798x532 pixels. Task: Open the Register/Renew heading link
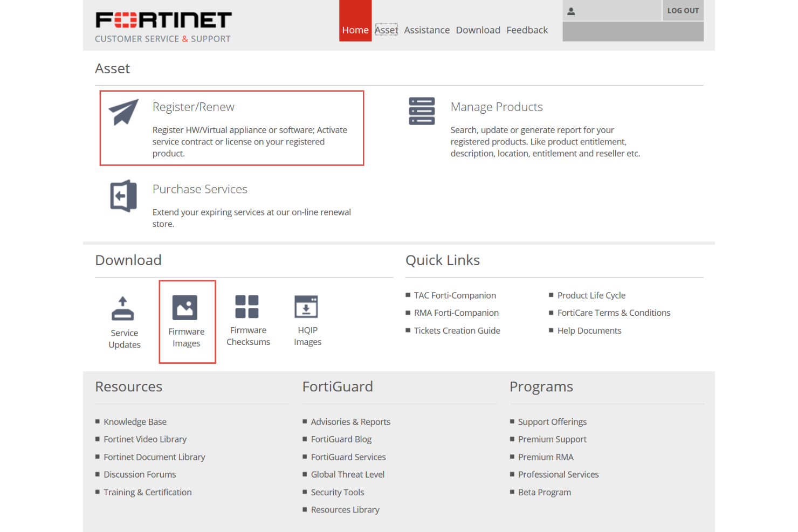coord(194,107)
